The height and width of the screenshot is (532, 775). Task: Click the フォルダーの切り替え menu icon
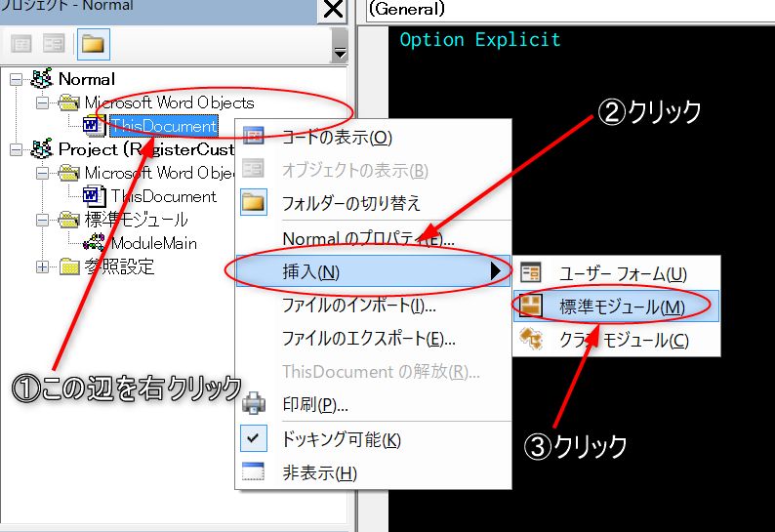(x=254, y=202)
